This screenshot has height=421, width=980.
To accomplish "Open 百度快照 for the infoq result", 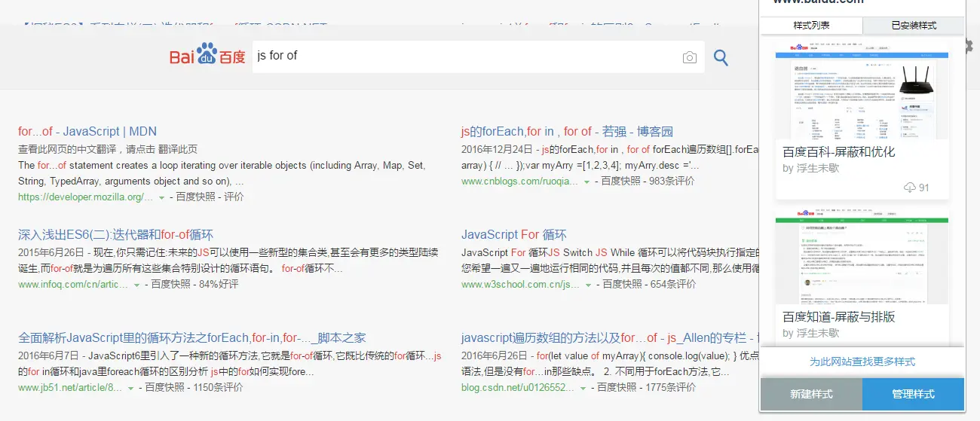I will 171,285.
